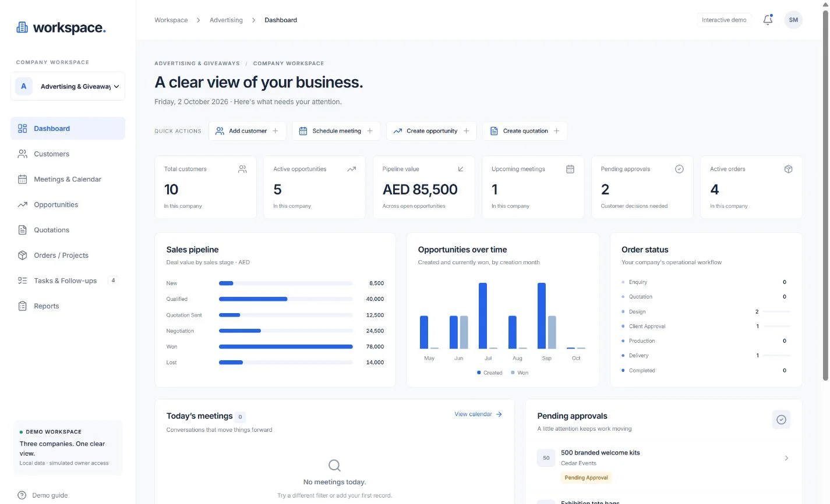Click the Client Approval order status row

[x=706, y=326]
